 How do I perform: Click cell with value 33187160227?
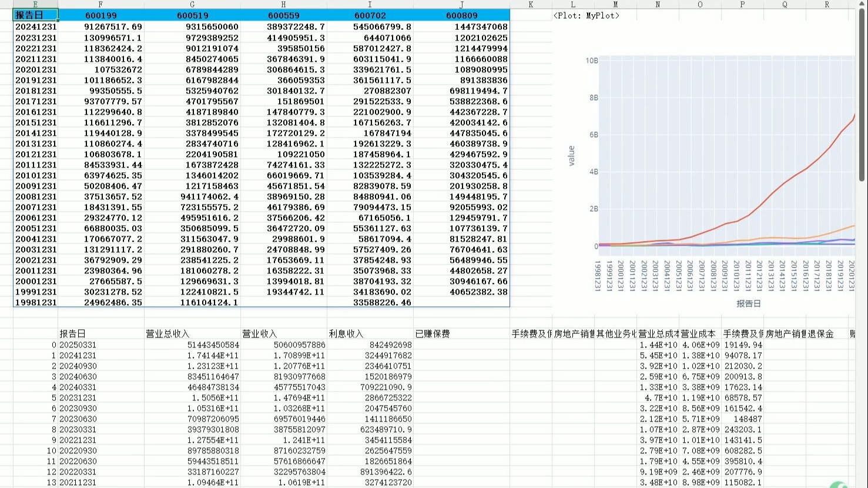pos(192,472)
